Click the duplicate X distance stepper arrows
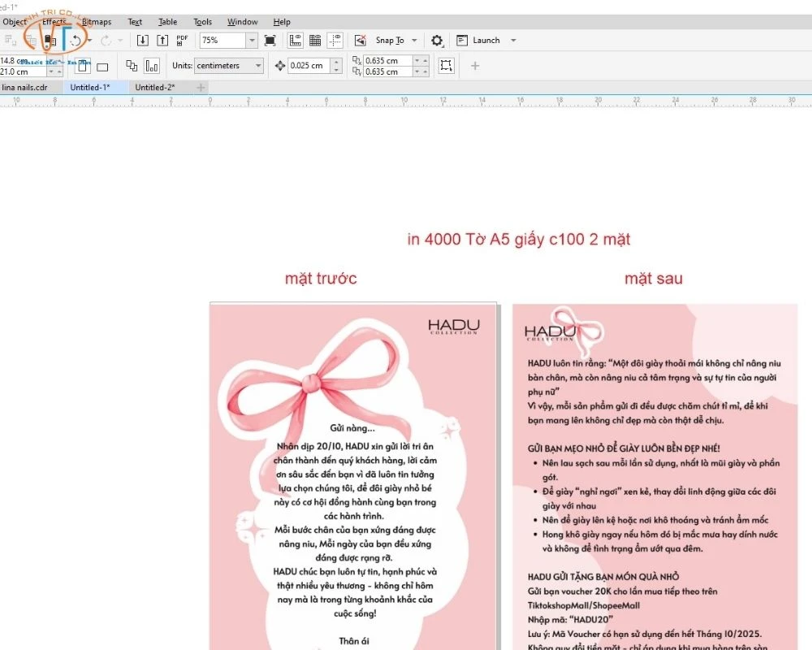Viewport: 812px width, 650px height. click(421, 61)
